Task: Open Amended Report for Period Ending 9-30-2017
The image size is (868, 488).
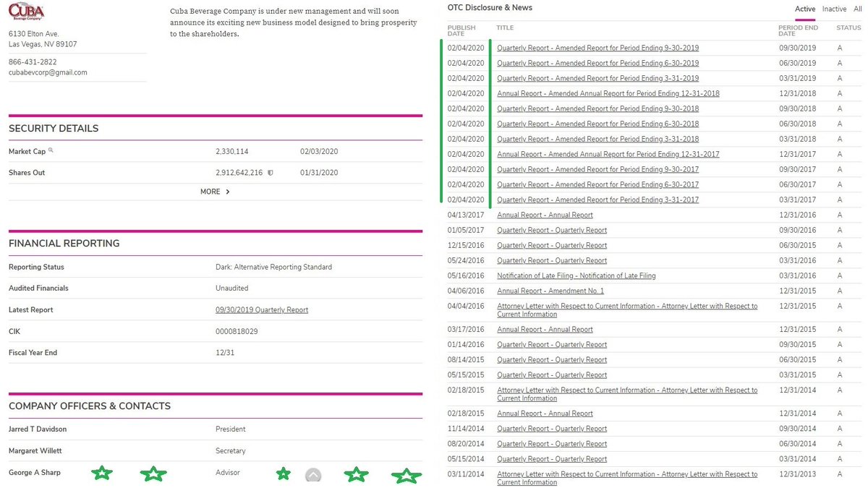Action: (597, 169)
